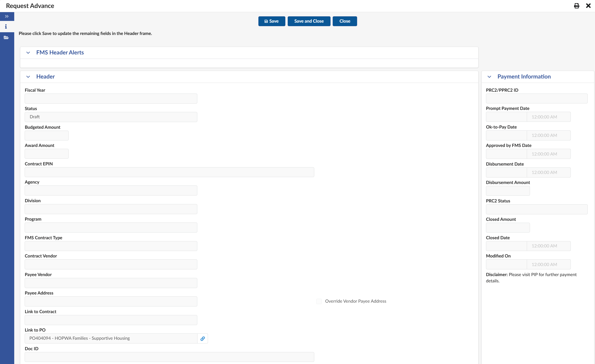Screen dimensions: 595x364
Task: Collapse the FMS Header Alerts section
Action: [28, 53]
